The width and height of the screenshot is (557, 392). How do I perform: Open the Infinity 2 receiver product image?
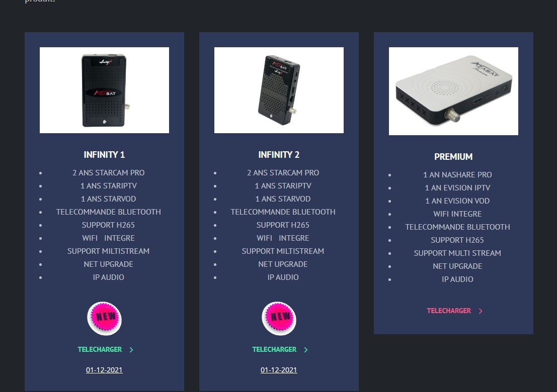click(279, 90)
